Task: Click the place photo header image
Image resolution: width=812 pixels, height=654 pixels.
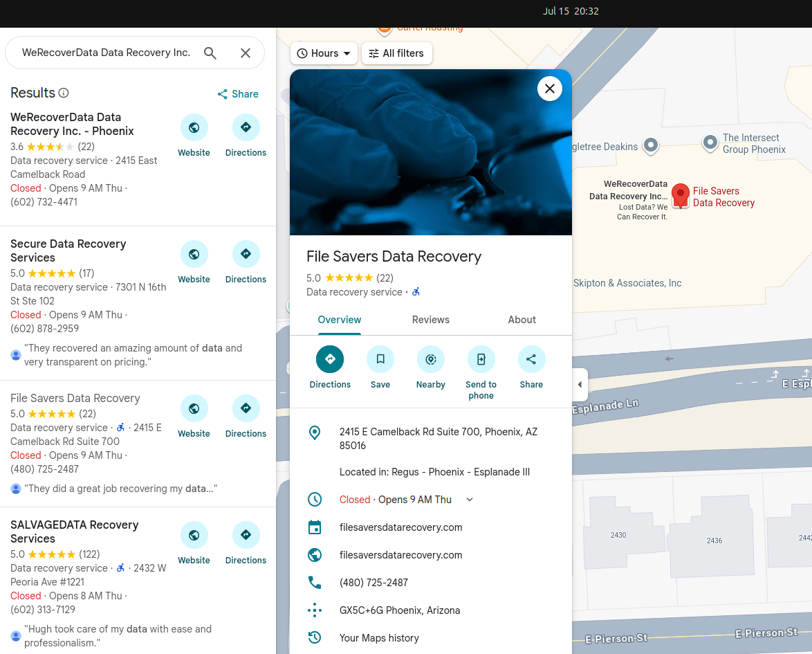Action: [431, 152]
